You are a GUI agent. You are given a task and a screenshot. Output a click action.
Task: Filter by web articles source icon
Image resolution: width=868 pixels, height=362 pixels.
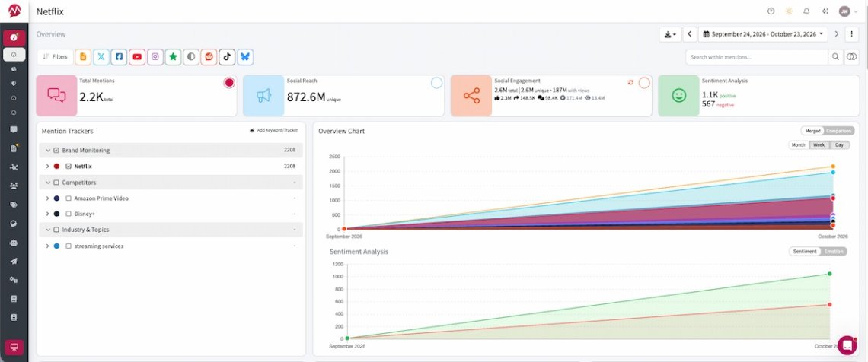pyautogui.click(x=83, y=56)
